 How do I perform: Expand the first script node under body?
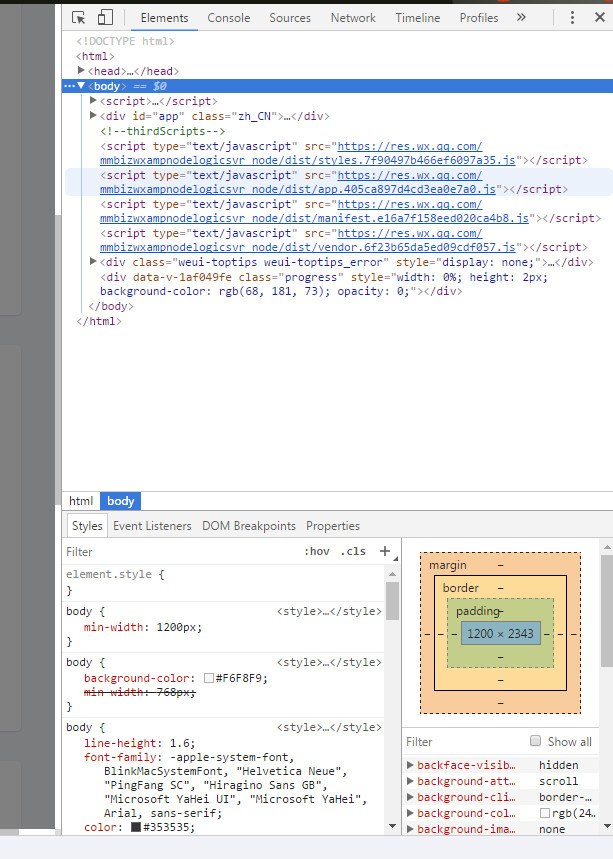click(x=93, y=100)
